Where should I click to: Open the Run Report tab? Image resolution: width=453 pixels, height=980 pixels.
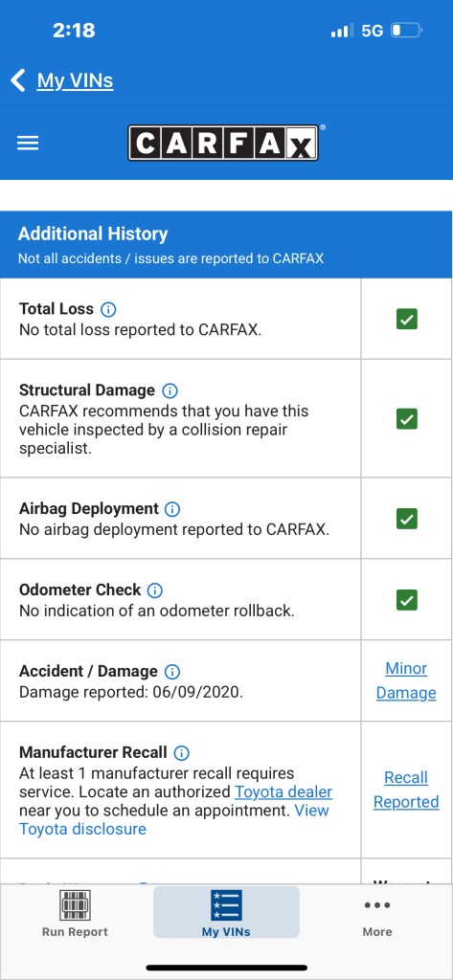click(x=75, y=913)
